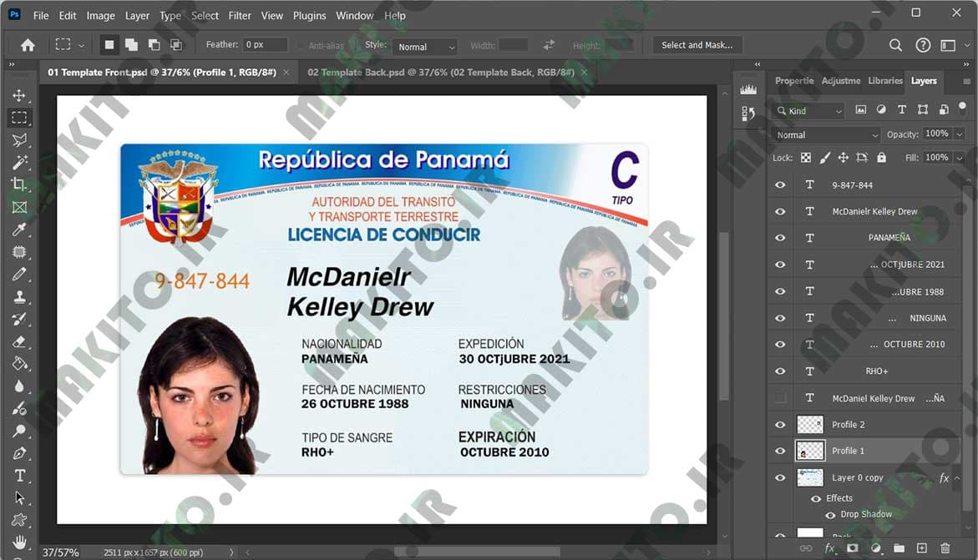
Task: Select the Crop tool
Action: coord(19,184)
